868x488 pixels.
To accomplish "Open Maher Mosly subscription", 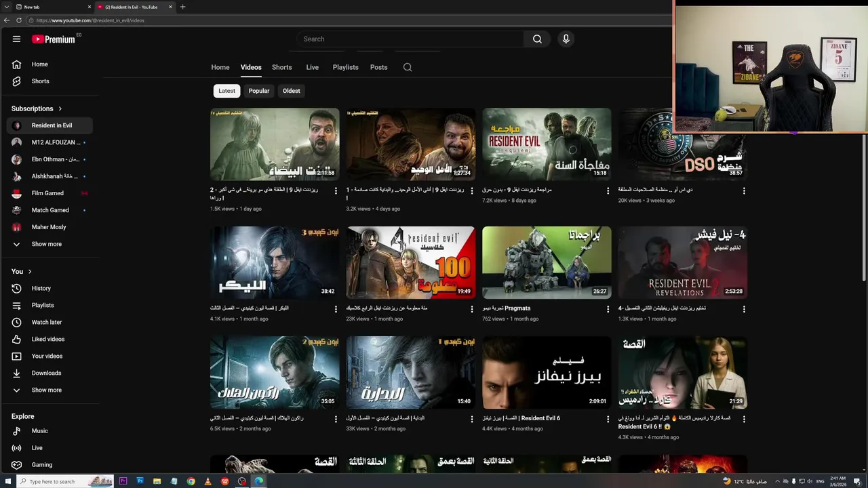I will (49, 227).
